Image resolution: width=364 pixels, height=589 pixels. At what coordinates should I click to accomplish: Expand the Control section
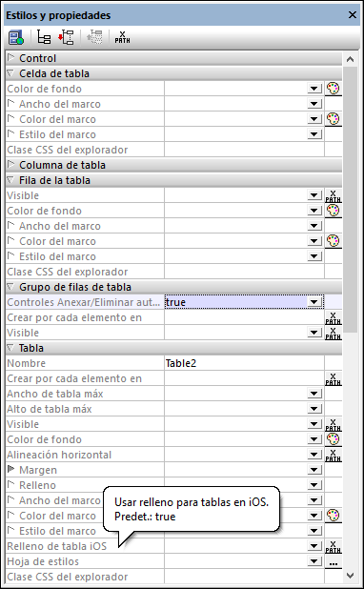(x=11, y=58)
